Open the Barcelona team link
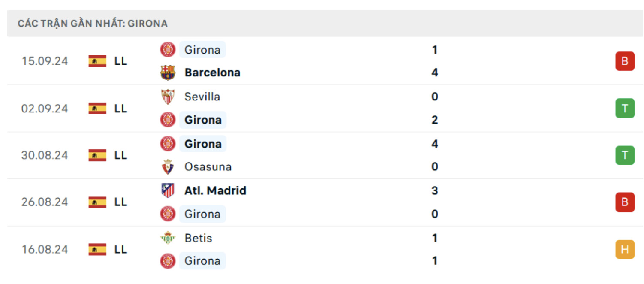 click(x=212, y=73)
